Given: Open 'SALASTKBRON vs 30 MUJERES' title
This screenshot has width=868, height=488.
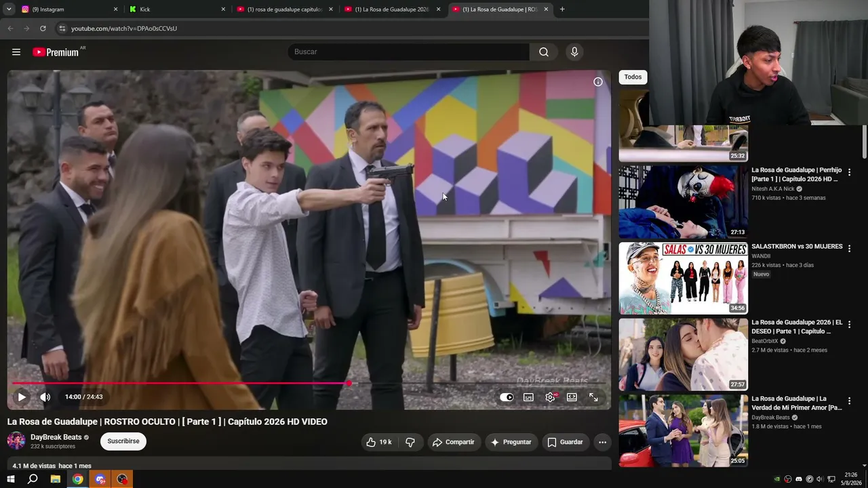Looking at the screenshot, I should 797,246.
